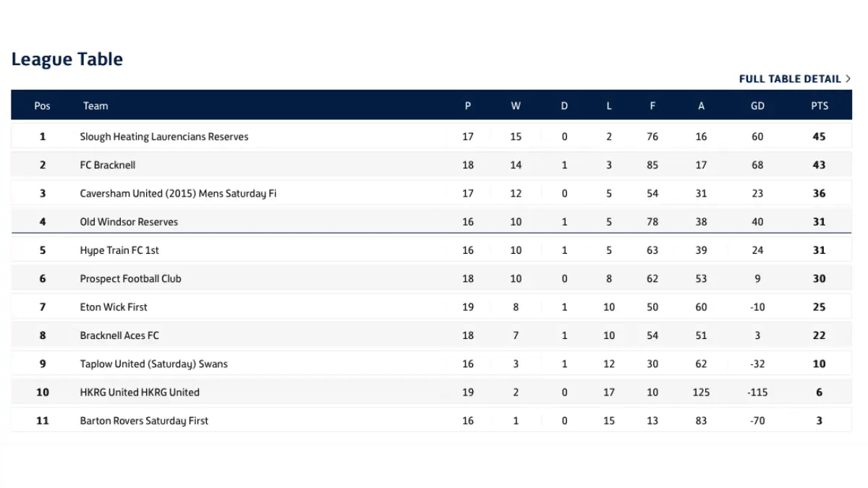Viewport: 868px width, 488px height.
Task: Click the Team column header
Action: 95,106
